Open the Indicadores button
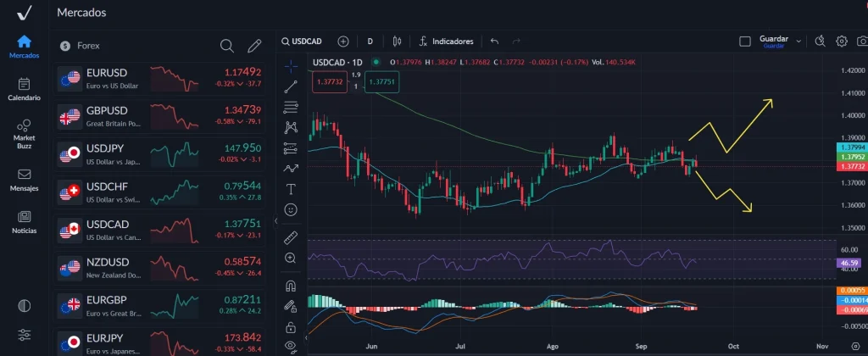Screen dimensions: 868x356 point(446,41)
